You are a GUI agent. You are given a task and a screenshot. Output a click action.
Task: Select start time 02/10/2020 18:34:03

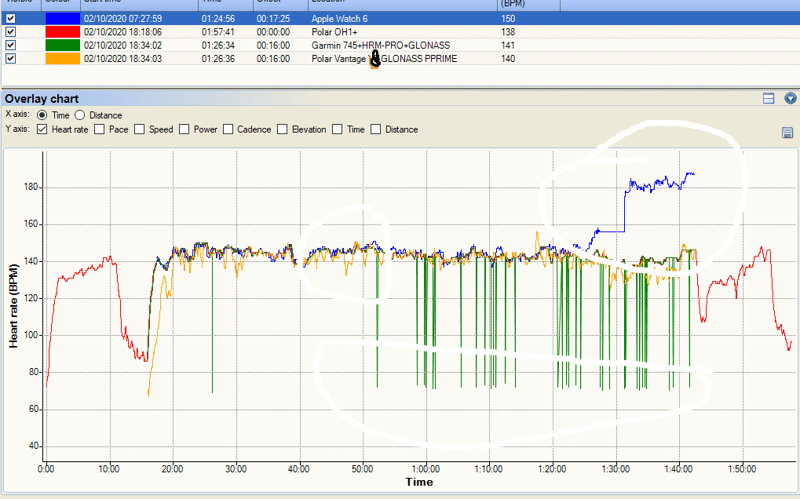(x=123, y=58)
